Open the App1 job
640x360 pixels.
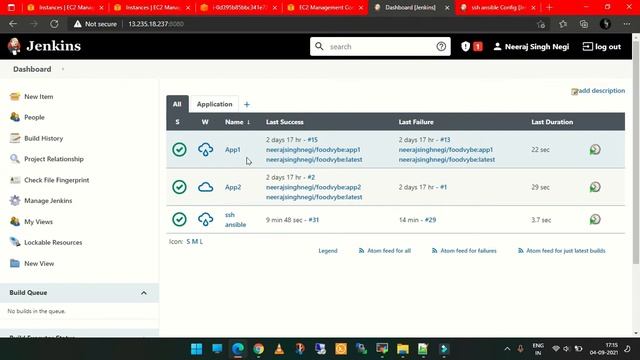click(233, 150)
